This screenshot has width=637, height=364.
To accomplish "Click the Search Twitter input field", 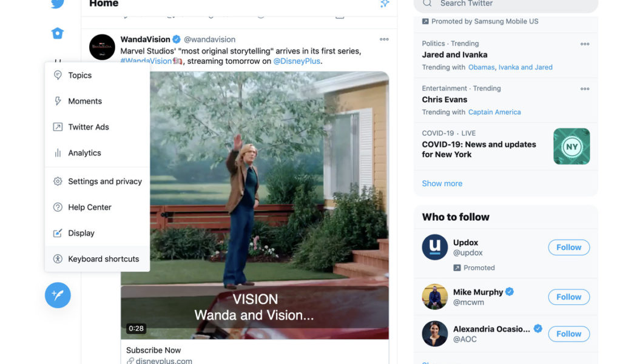I will click(x=510, y=4).
